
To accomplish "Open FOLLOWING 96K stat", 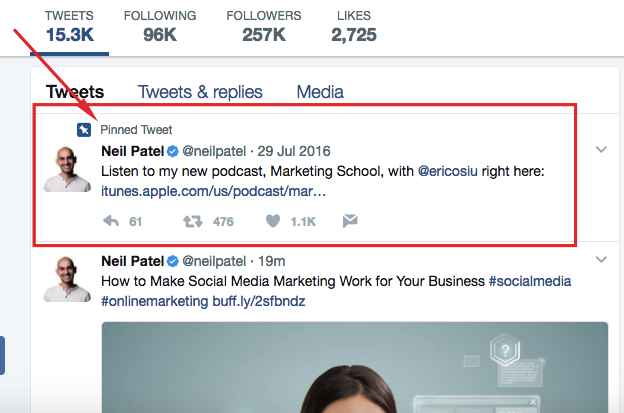I will (x=160, y=26).
